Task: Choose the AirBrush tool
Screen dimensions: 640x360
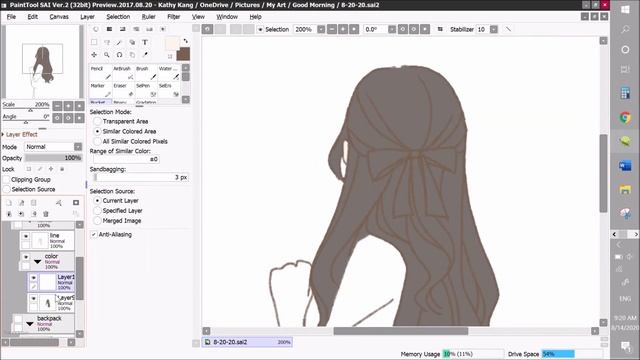Action: point(123,73)
